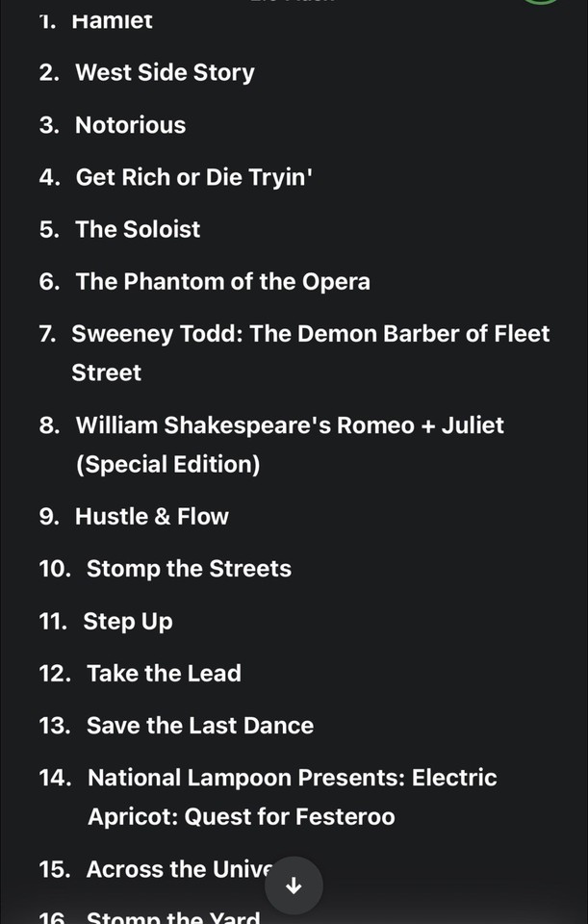Choose Save the Last Dance entry
Viewport: 588px width, 924px height.
(200, 725)
